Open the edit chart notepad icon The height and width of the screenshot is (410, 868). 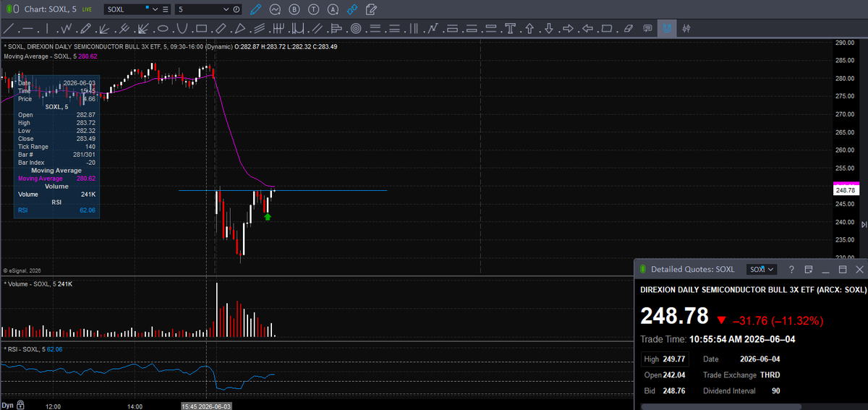pos(371,9)
